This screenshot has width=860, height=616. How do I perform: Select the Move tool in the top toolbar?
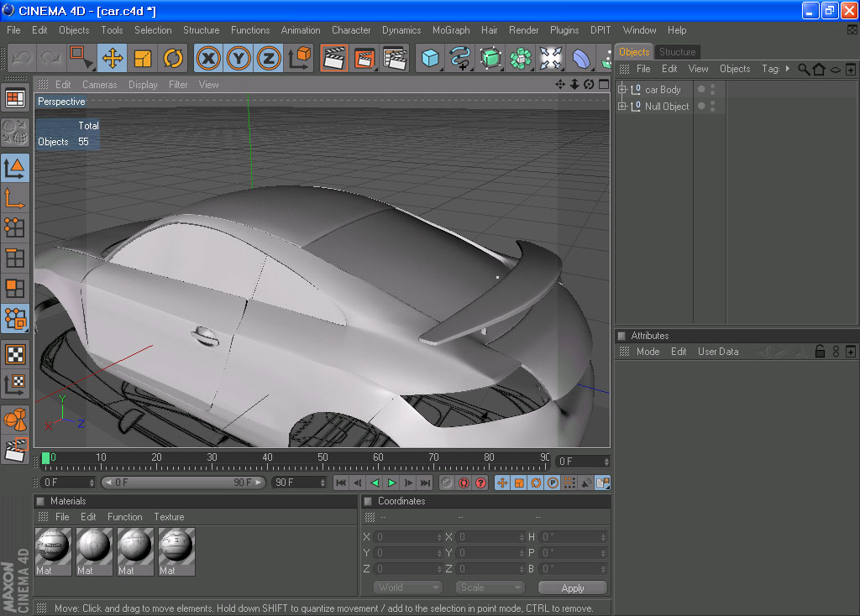[113, 58]
